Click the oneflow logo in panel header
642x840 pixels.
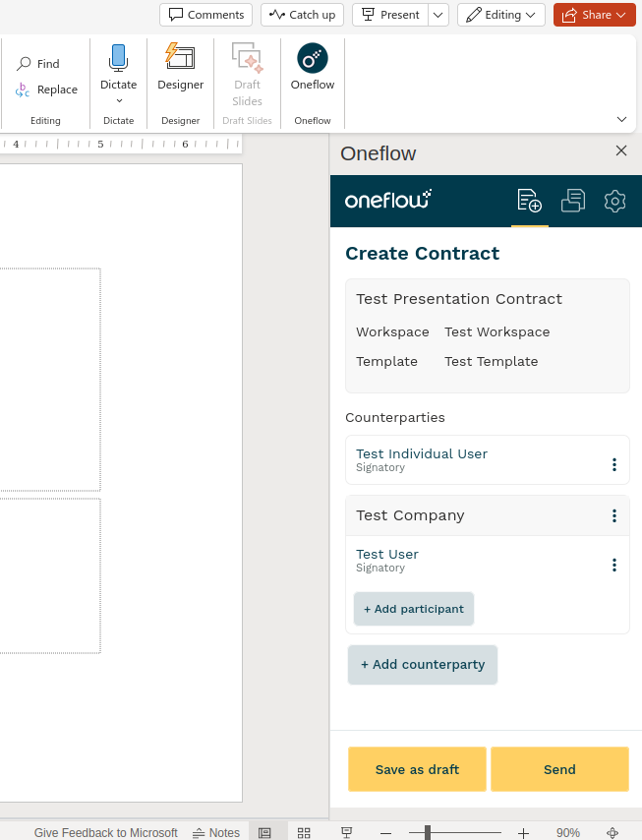pyautogui.click(x=388, y=200)
